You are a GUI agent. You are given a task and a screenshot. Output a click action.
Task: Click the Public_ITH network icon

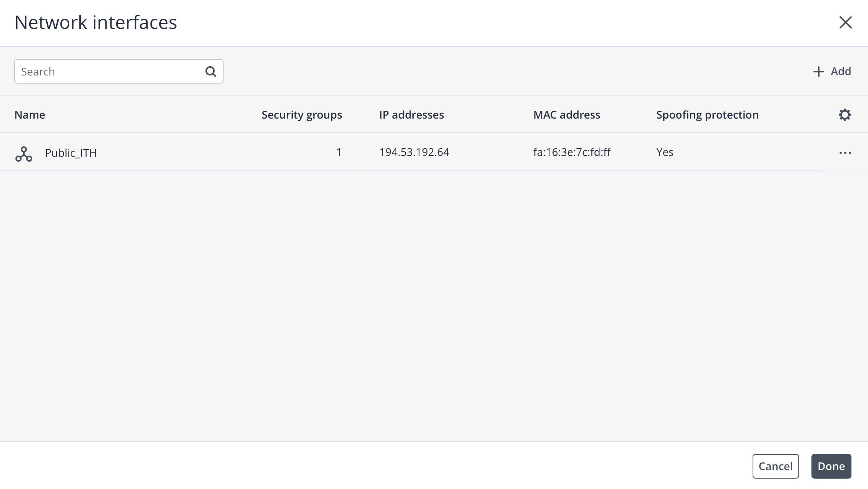(x=24, y=154)
